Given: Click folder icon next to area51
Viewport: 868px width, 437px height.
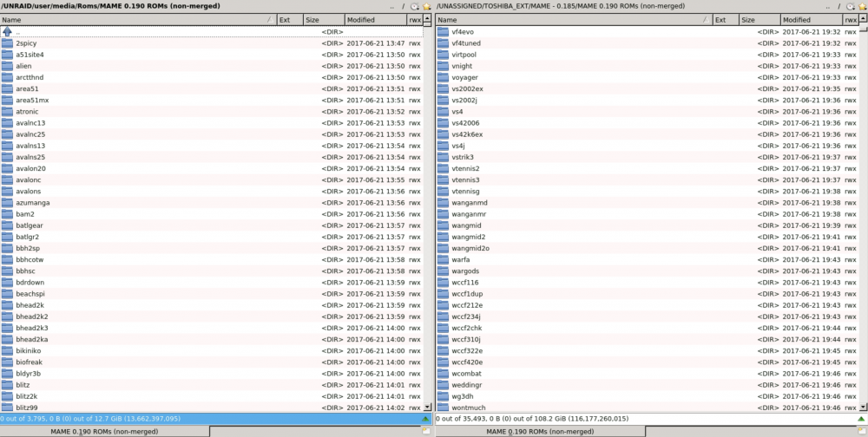Looking at the screenshot, I should 7,88.
